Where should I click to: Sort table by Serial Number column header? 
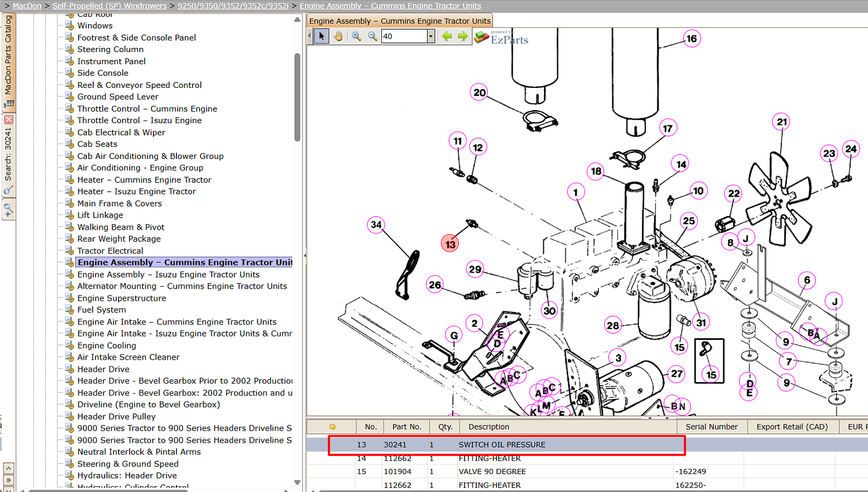coord(712,427)
